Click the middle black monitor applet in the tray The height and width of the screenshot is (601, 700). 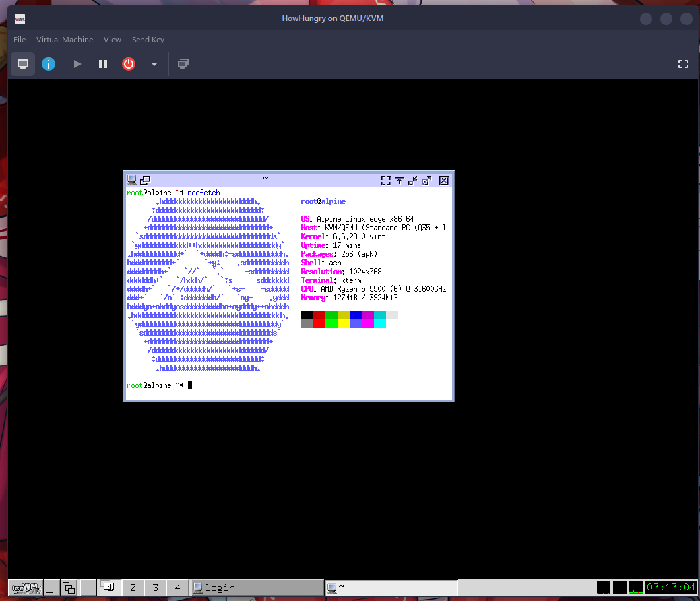(x=619, y=587)
